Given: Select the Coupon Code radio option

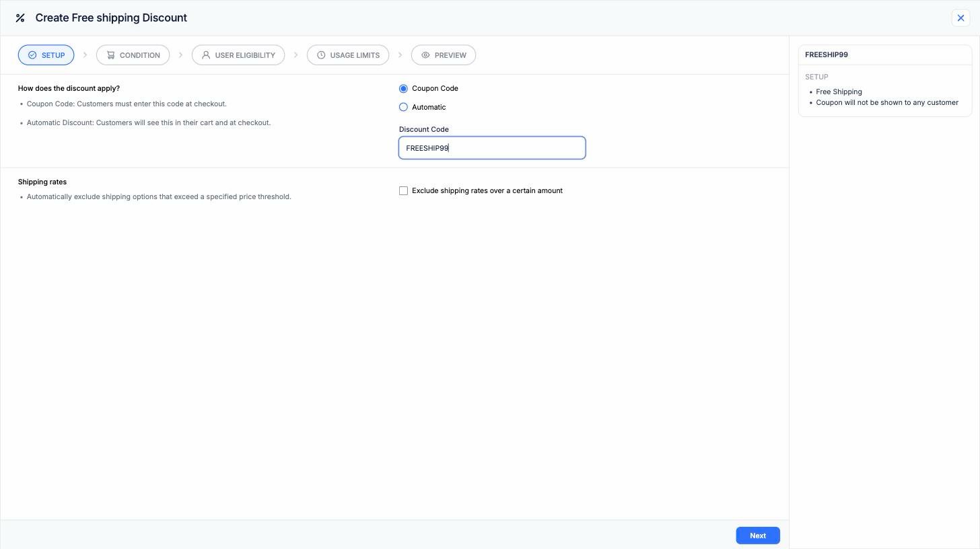Looking at the screenshot, I should click(403, 88).
